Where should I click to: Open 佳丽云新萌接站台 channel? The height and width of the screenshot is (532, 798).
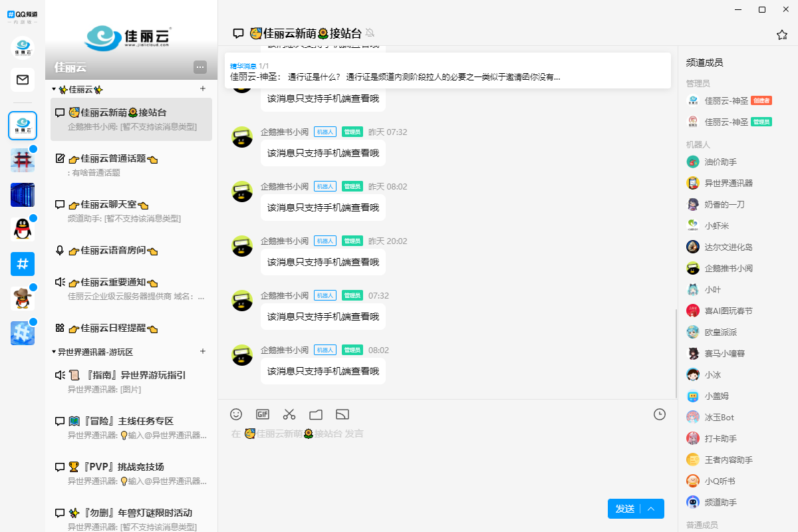(x=131, y=119)
